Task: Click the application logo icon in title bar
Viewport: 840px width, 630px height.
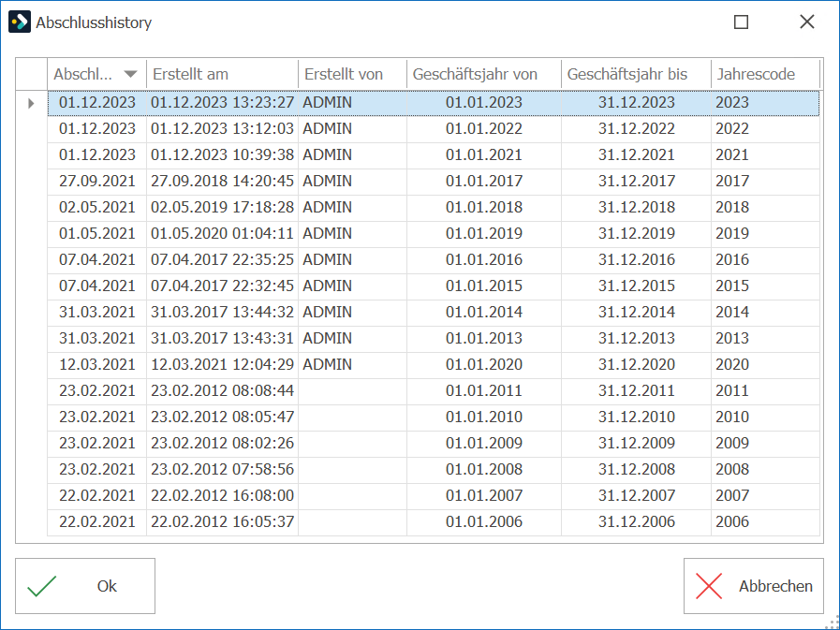Action: [x=20, y=22]
